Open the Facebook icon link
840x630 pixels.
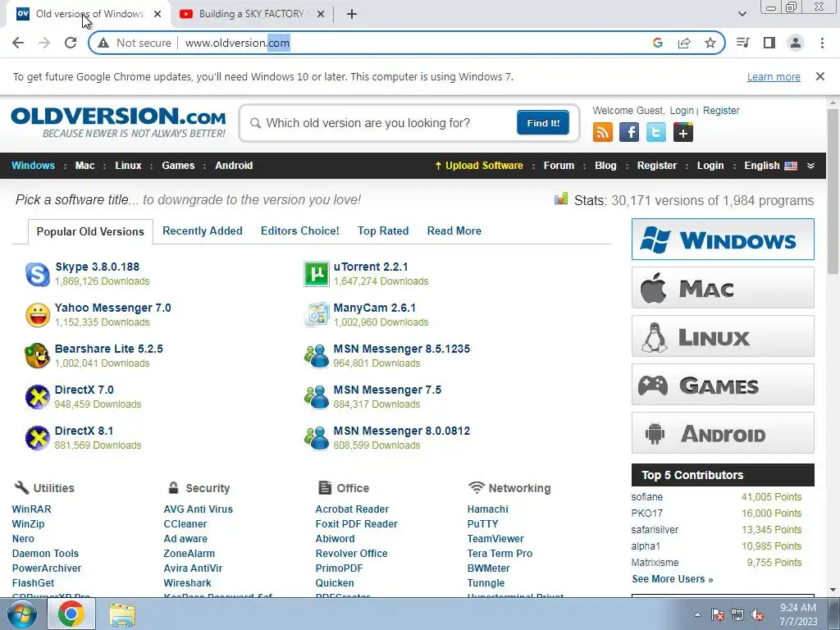[x=629, y=132]
